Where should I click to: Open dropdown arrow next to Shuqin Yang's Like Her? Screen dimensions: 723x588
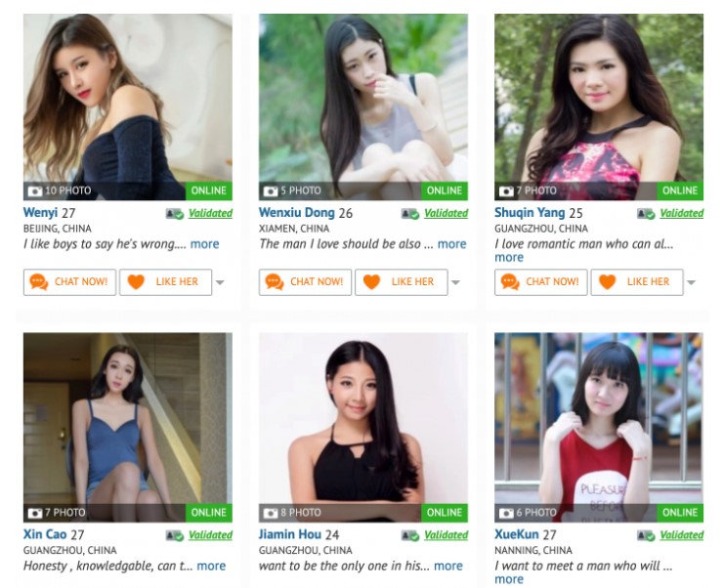(691, 282)
